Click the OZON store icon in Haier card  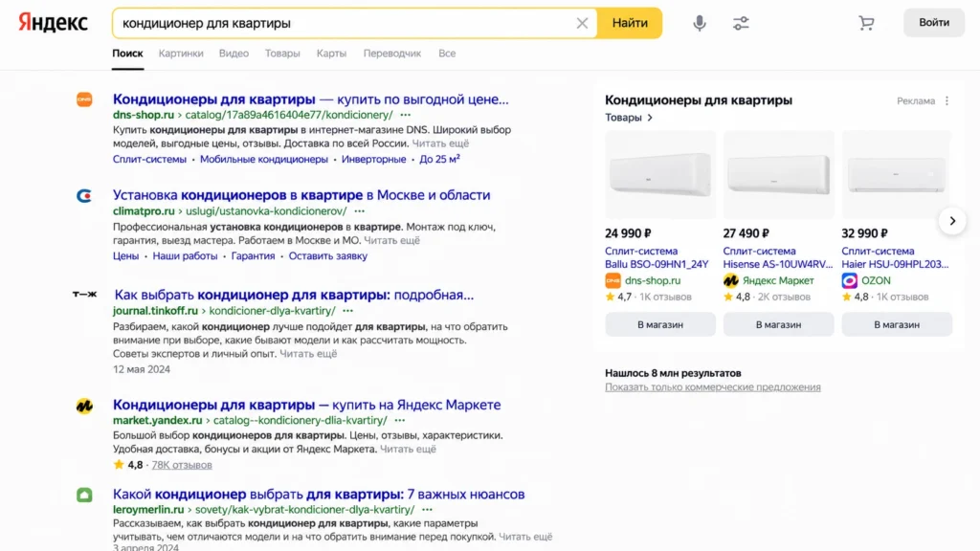pyautogui.click(x=850, y=280)
